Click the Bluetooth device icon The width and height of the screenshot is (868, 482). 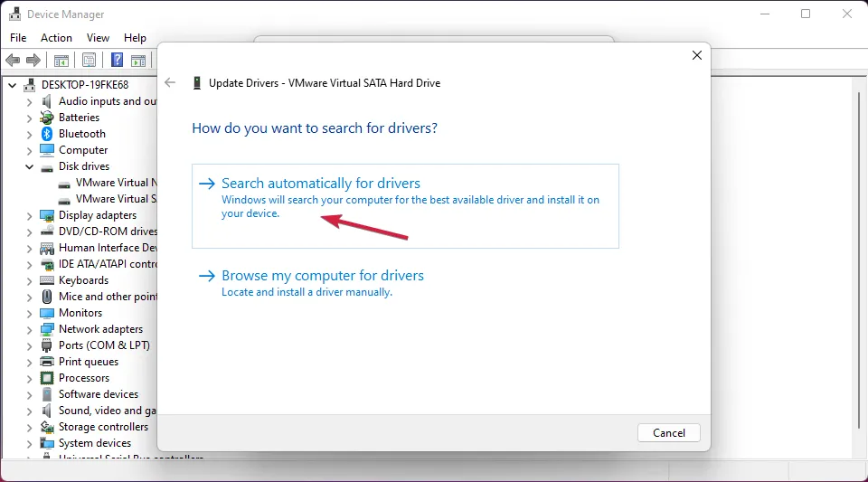pyautogui.click(x=48, y=134)
